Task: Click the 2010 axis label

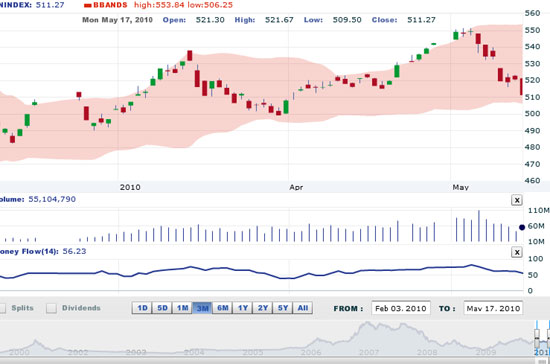Action: click(x=130, y=187)
